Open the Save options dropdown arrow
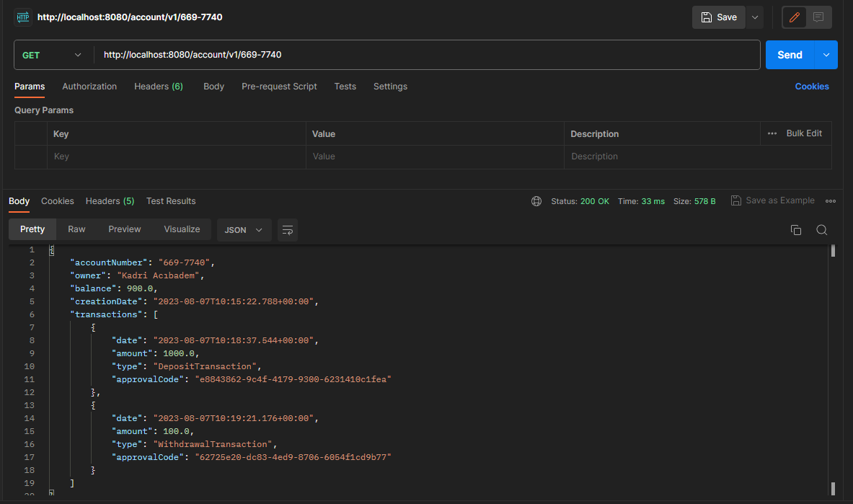The height and width of the screenshot is (504, 853). click(x=755, y=17)
